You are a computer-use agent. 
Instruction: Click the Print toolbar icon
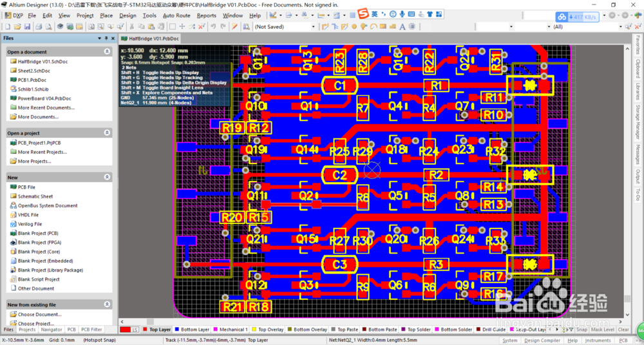point(39,26)
